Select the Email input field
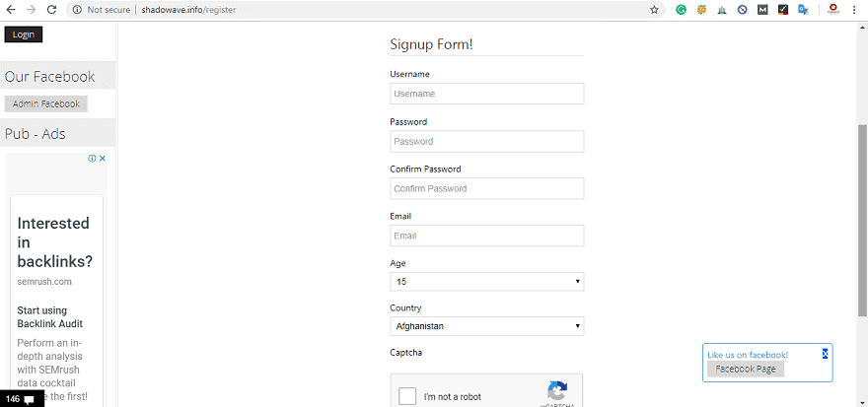The image size is (868, 407). [486, 236]
